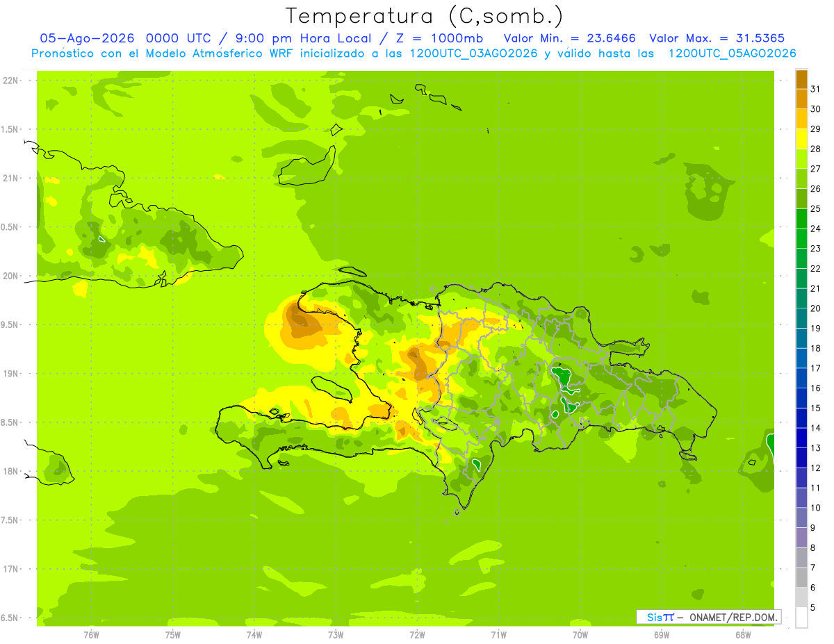The image size is (834, 644).
Task: Click legend value 30
Action: (x=815, y=109)
